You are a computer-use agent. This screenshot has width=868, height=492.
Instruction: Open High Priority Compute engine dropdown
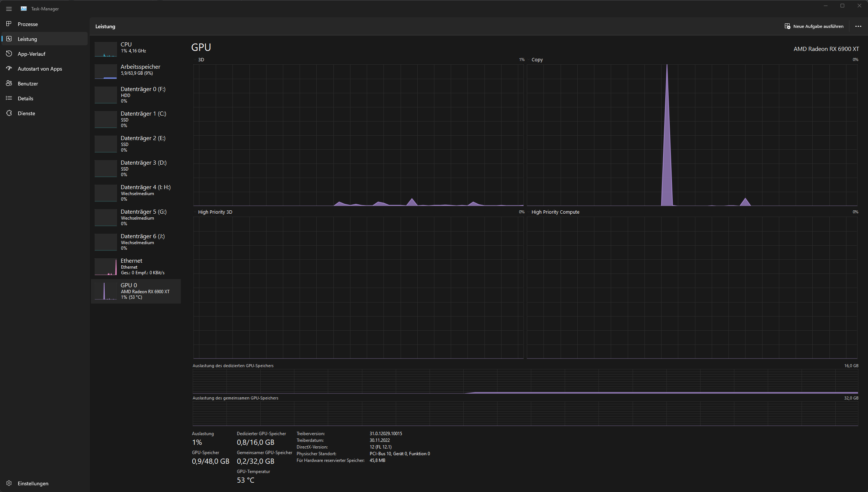[529, 212]
